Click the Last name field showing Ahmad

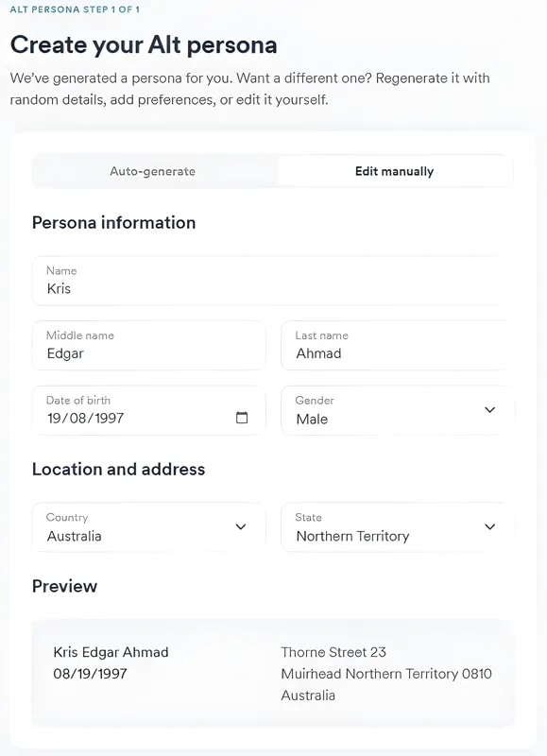(397, 346)
